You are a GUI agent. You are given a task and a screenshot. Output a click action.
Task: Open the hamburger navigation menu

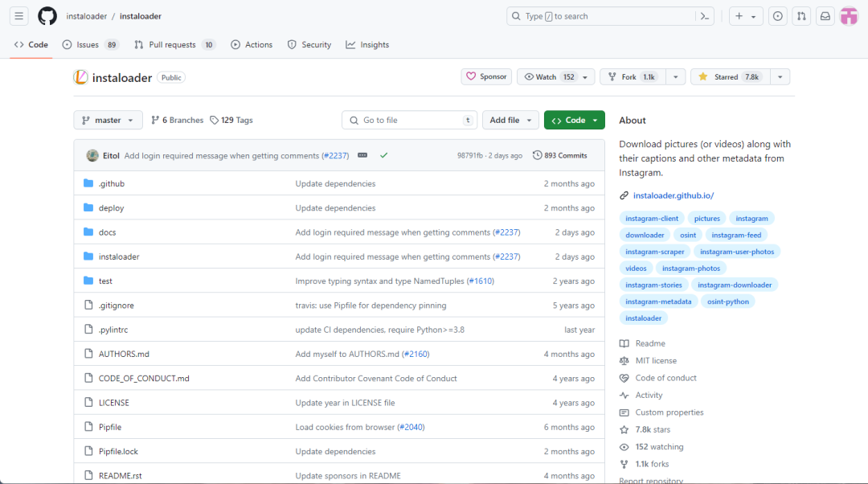(x=18, y=16)
